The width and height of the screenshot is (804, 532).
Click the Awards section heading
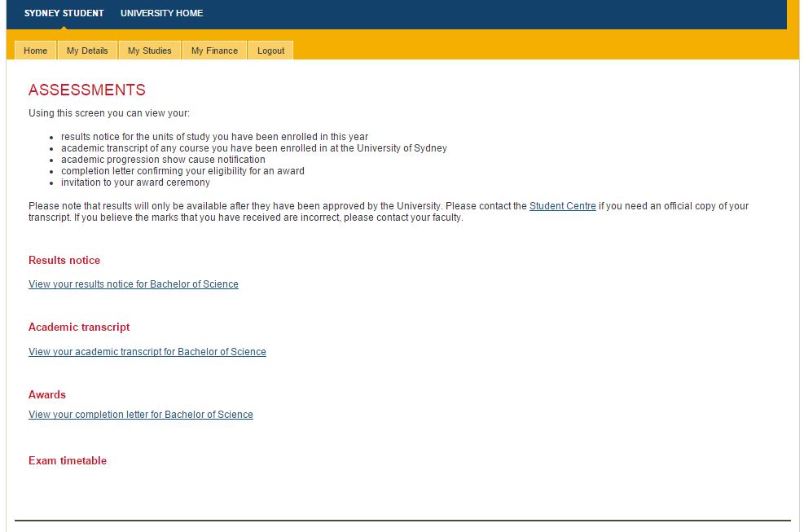[47, 395]
